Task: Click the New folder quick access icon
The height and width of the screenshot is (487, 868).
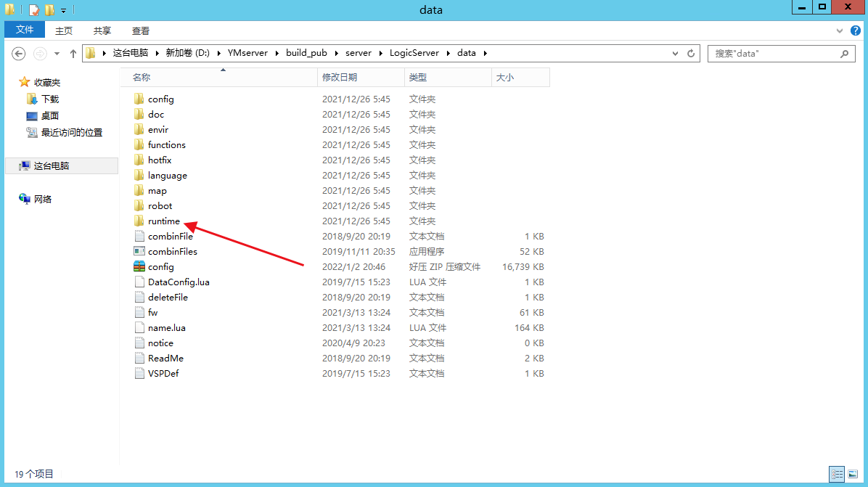Action: (x=49, y=9)
